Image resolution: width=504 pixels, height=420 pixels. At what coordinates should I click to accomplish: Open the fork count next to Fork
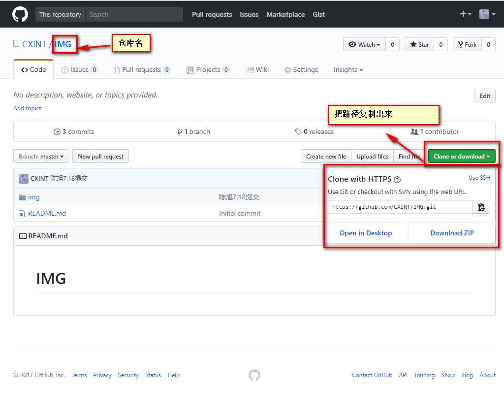click(488, 45)
